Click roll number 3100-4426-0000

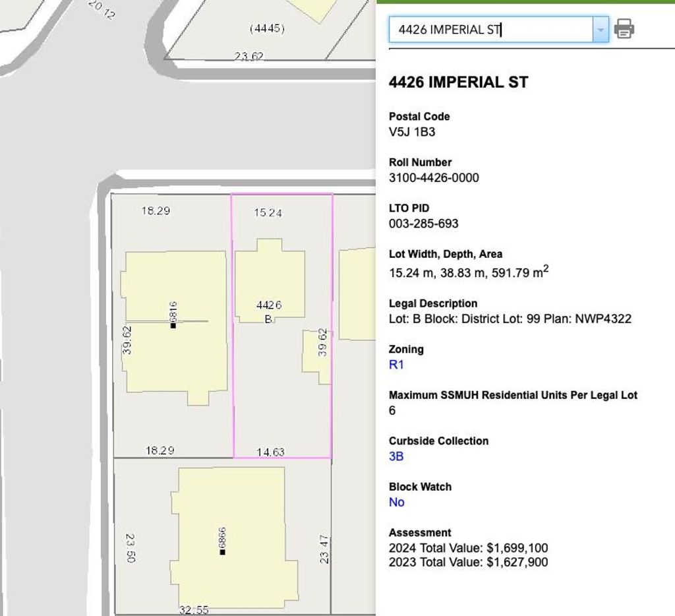click(434, 178)
